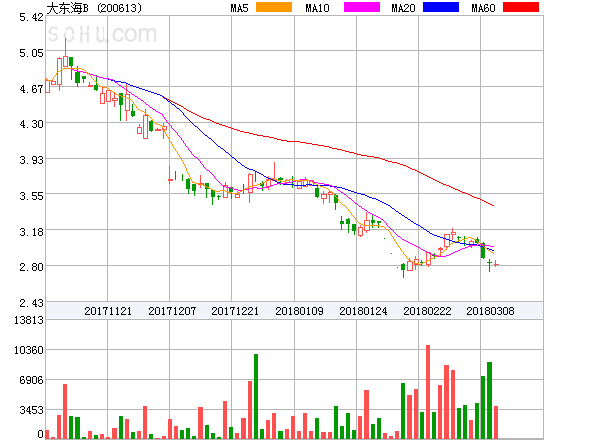
Task: Click the 10360 volume axis label
Action: 29,350
